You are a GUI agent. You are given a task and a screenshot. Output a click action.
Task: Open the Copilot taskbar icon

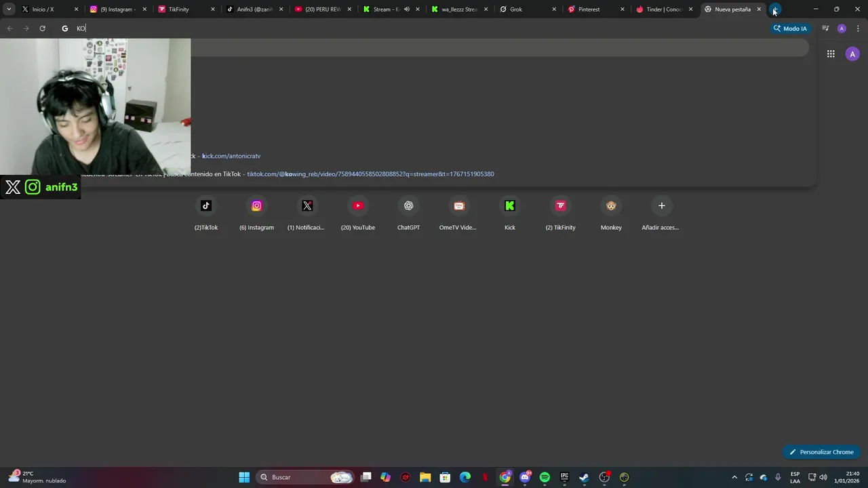coord(385,477)
